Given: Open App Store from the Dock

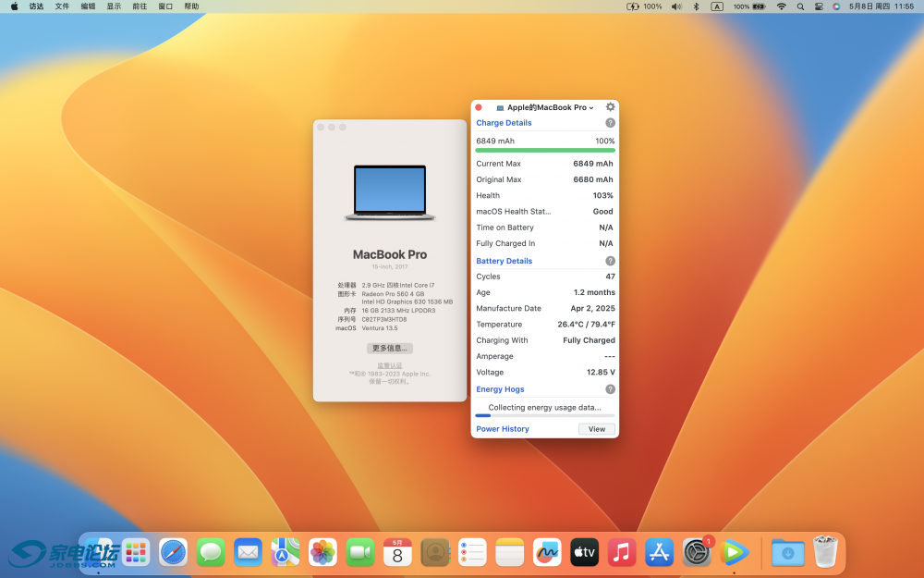Looking at the screenshot, I should tap(660, 553).
